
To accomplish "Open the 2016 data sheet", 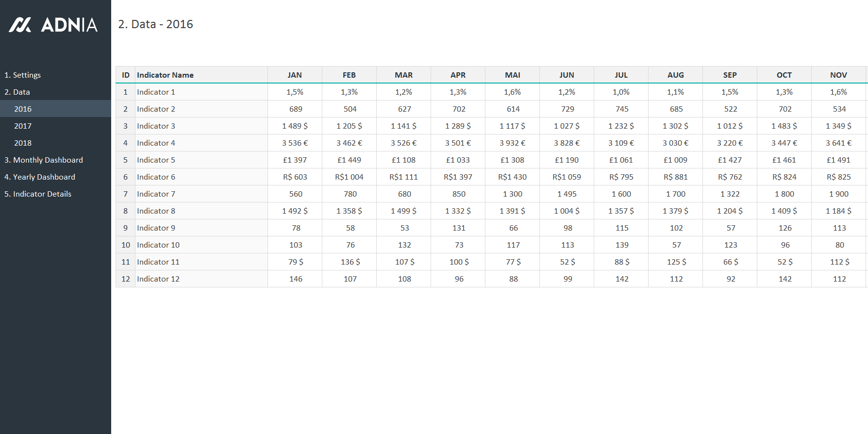I will click(23, 109).
